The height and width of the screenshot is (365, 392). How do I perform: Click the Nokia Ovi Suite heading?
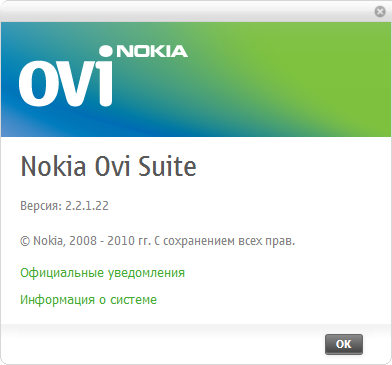(x=109, y=166)
